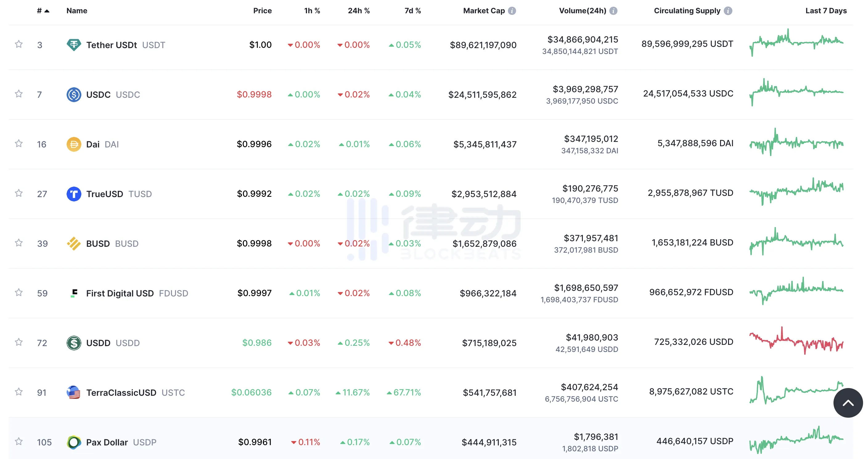Toggle the watchlist star for USDD
Screen dimensions: 868x459
19,342
